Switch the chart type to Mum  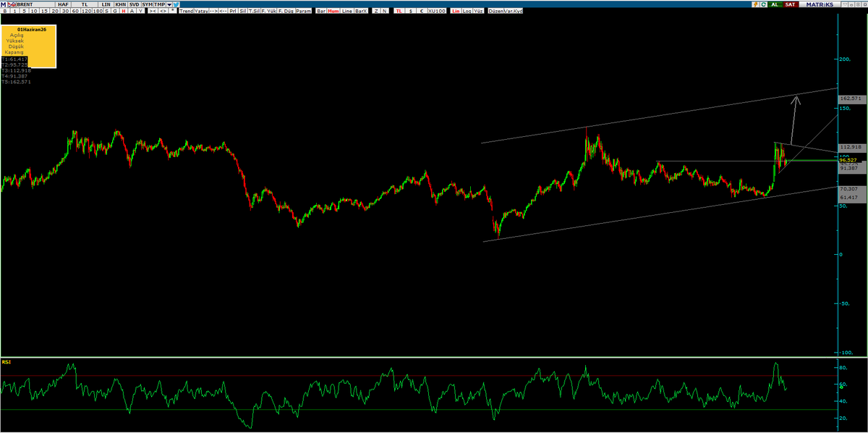[333, 11]
